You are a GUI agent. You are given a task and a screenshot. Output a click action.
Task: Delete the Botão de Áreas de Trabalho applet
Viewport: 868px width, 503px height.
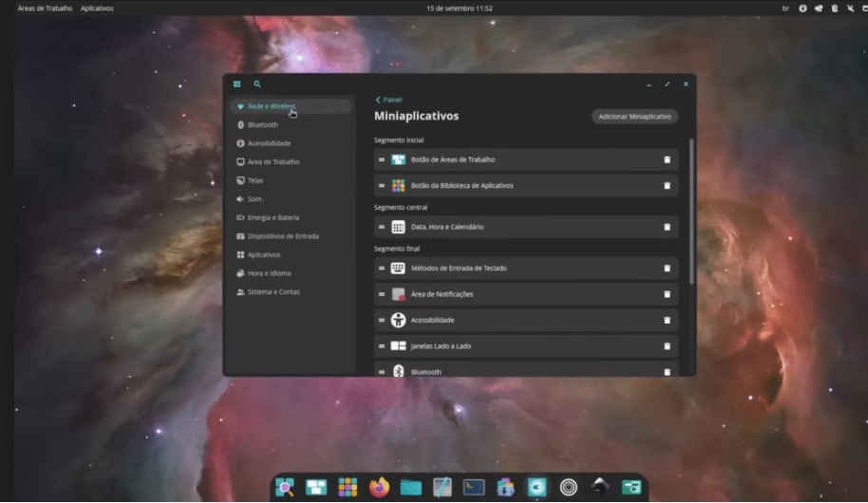click(x=667, y=160)
